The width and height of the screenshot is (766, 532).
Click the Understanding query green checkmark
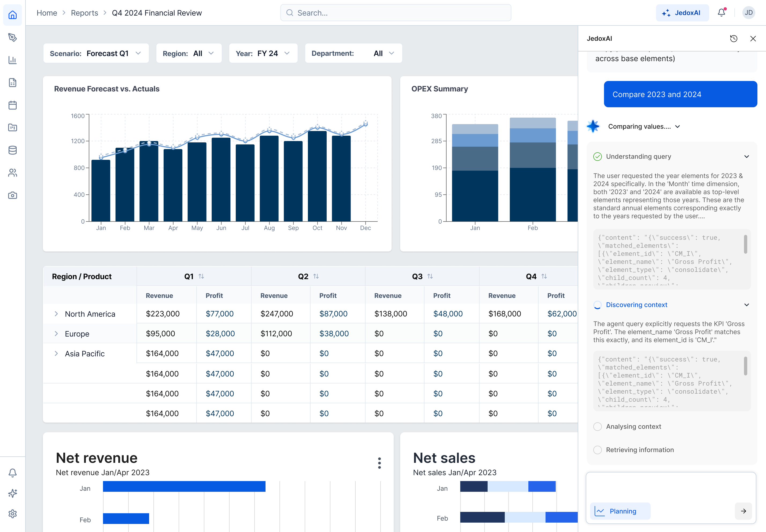point(597,156)
